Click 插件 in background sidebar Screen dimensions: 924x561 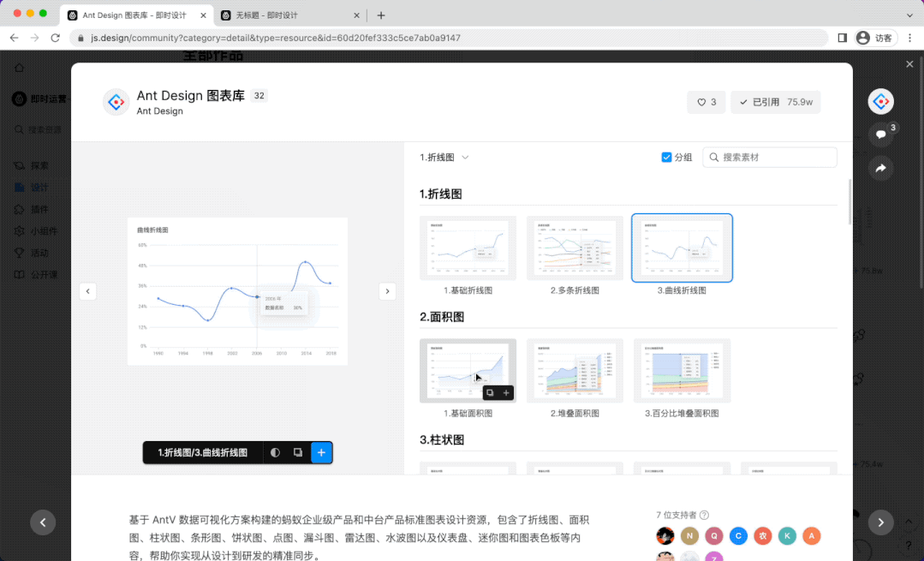39,209
